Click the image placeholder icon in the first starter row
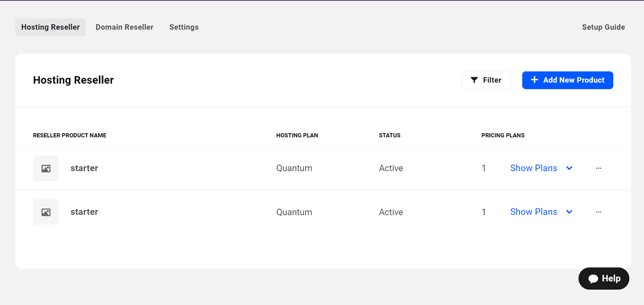Screen dimensions: 644x305 pyautogui.click(x=46, y=169)
